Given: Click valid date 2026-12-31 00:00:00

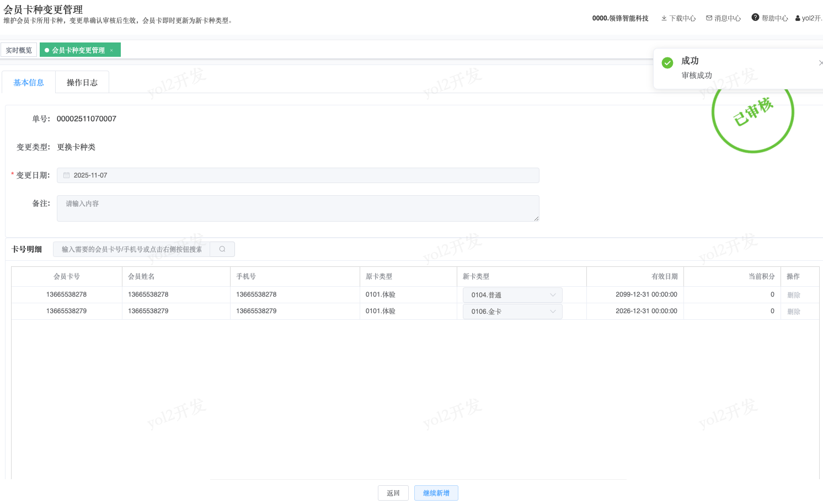Looking at the screenshot, I should (646, 311).
